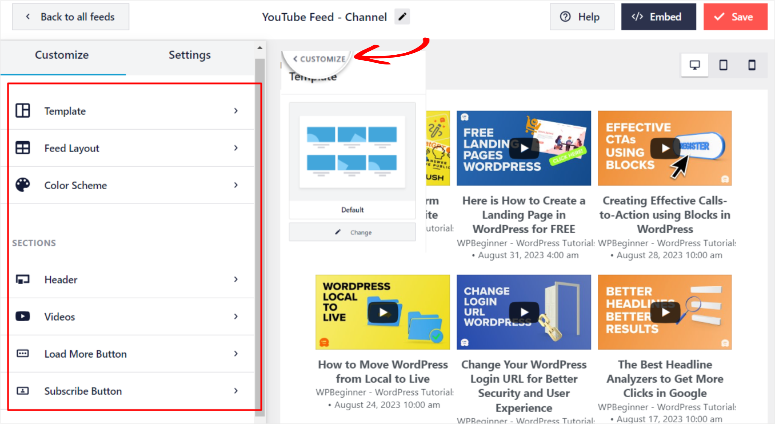Switch to mobile preview
The width and height of the screenshot is (775, 424).
click(x=752, y=65)
